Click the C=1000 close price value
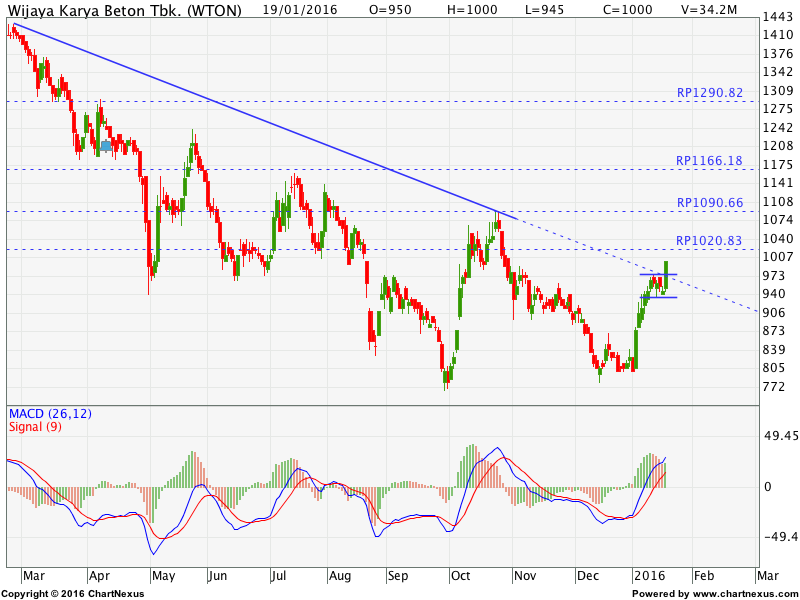The height and width of the screenshot is (600, 800). (626, 9)
